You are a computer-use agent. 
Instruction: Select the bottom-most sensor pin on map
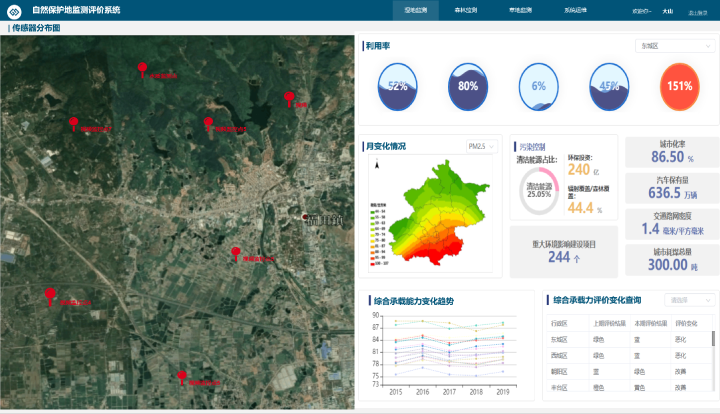[182, 377]
